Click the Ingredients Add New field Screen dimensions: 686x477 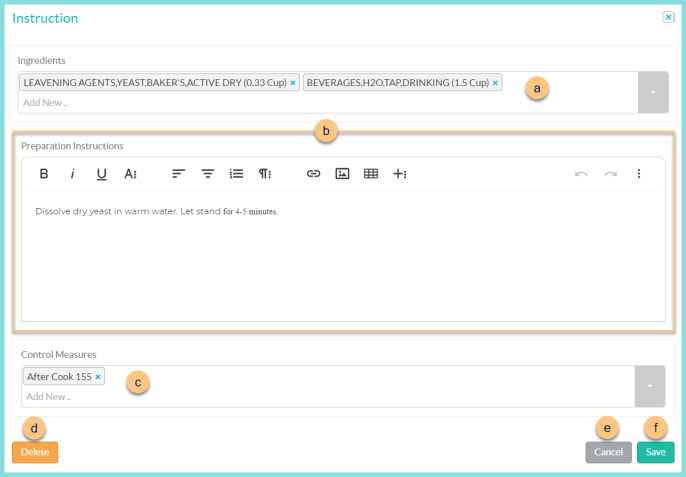pos(328,103)
